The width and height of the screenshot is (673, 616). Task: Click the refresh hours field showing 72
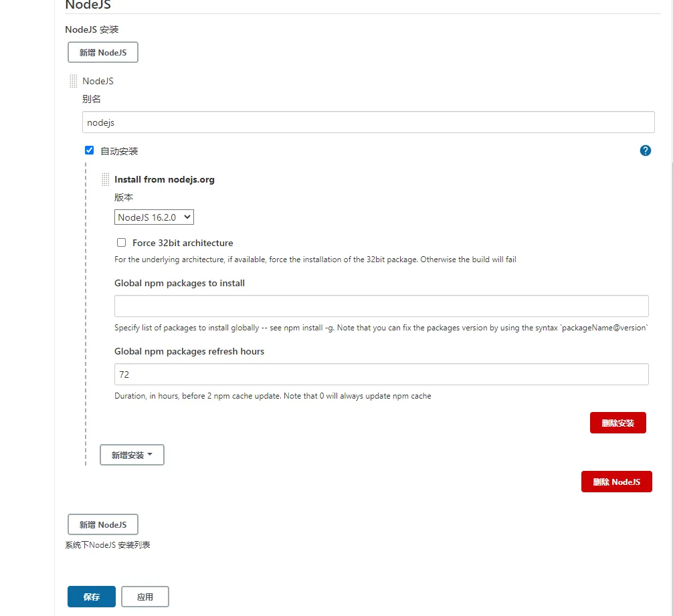point(381,374)
